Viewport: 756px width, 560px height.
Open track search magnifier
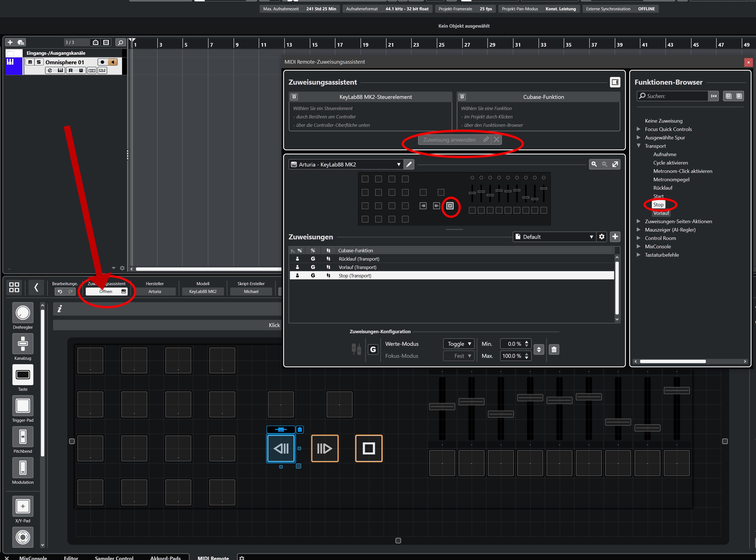point(120,42)
